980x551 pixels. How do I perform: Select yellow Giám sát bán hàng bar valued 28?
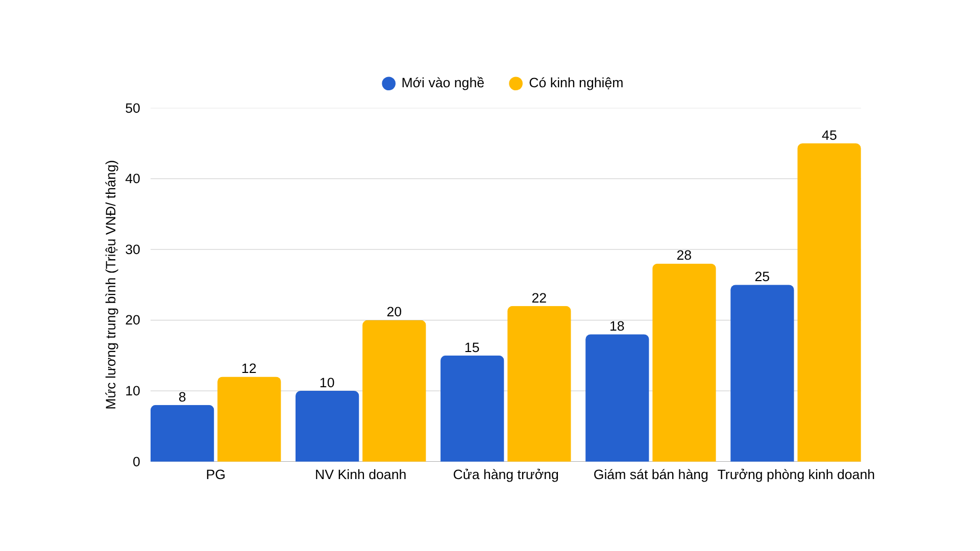[x=684, y=362]
